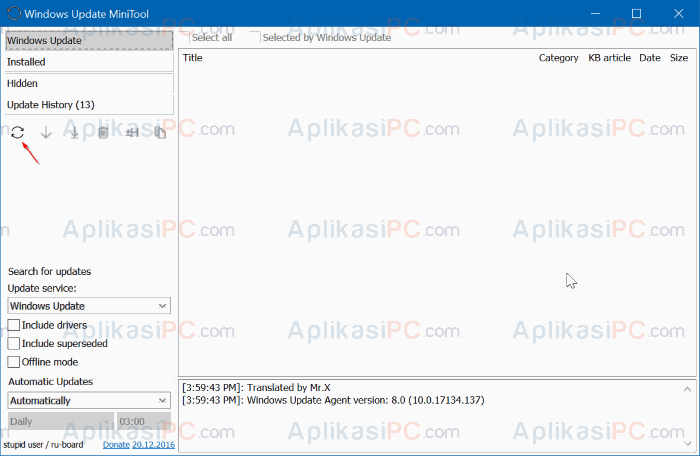Expand the Automatically updates dropdown

point(89,401)
